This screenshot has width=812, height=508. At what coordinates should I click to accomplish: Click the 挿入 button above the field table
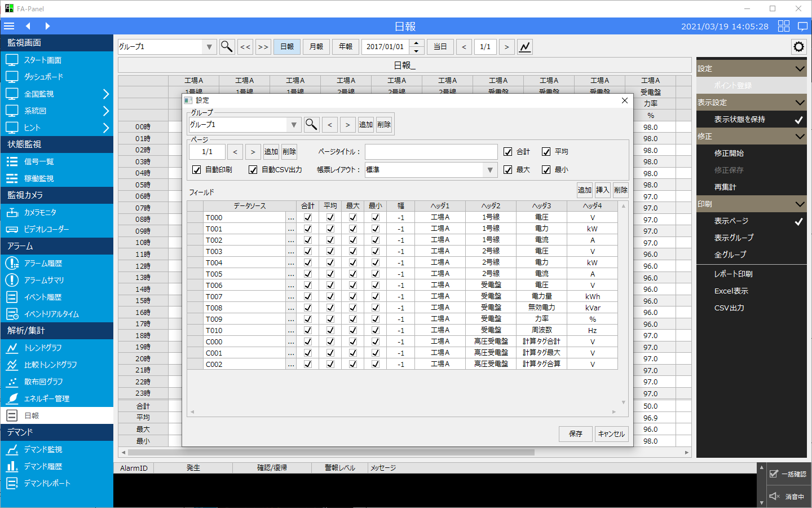tap(603, 190)
